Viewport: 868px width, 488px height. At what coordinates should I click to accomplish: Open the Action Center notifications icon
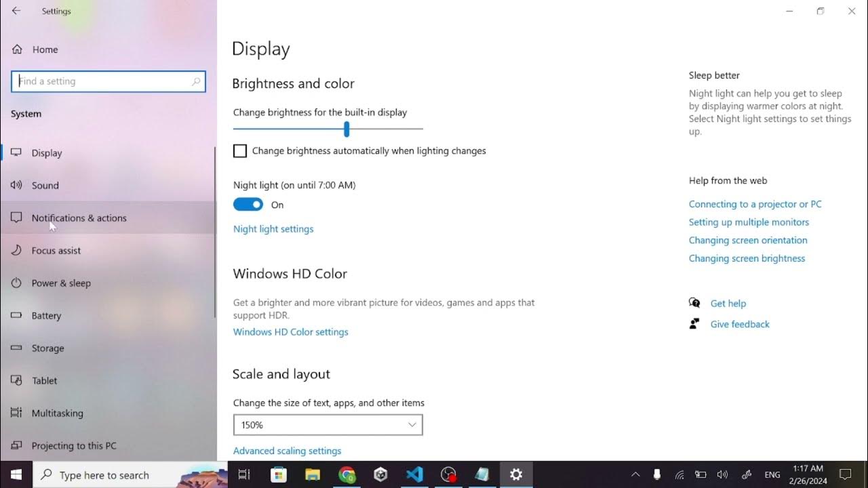coord(846,474)
